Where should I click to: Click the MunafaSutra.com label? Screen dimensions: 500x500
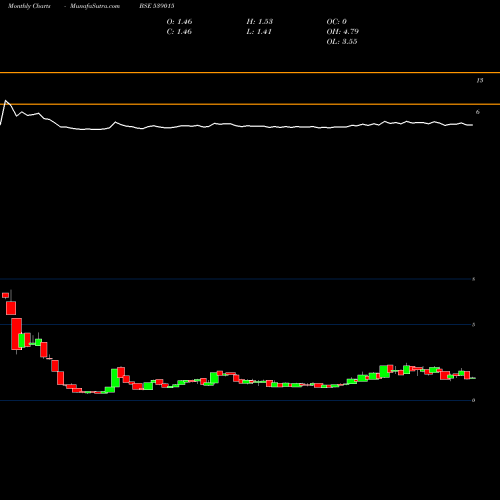pyautogui.click(x=95, y=6)
